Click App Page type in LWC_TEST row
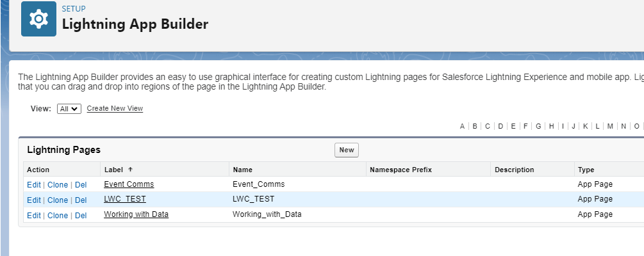 [595, 199]
